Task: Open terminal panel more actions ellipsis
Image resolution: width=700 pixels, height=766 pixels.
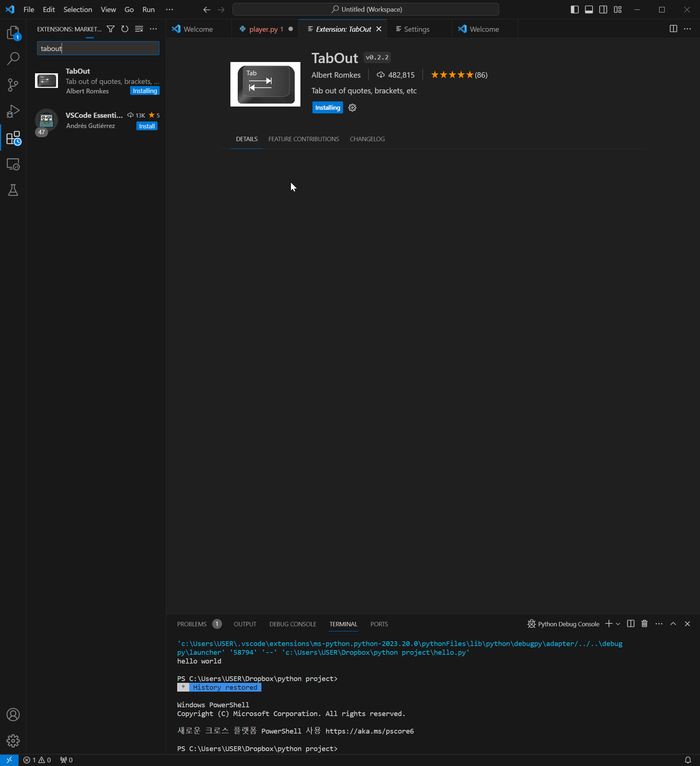Action: [x=659, y=623]
